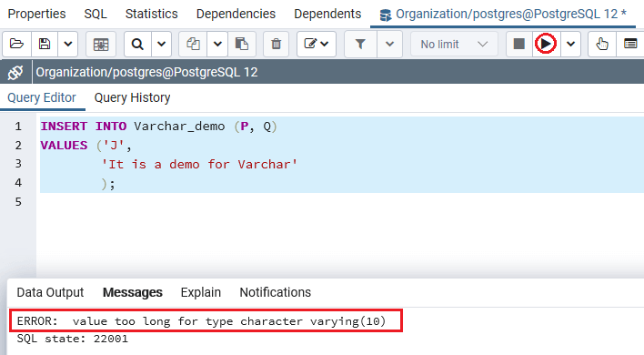Click the 'It is a demo for Varchar' string
644x355 pixels.
pyautogui.click(x=199, y=165)
